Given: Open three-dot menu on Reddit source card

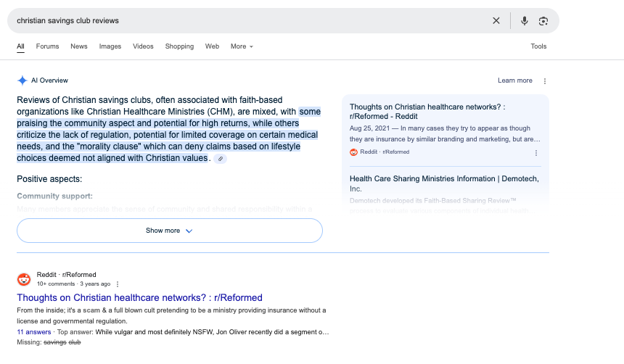Looking at the screenshot, I should coord(536,153).
